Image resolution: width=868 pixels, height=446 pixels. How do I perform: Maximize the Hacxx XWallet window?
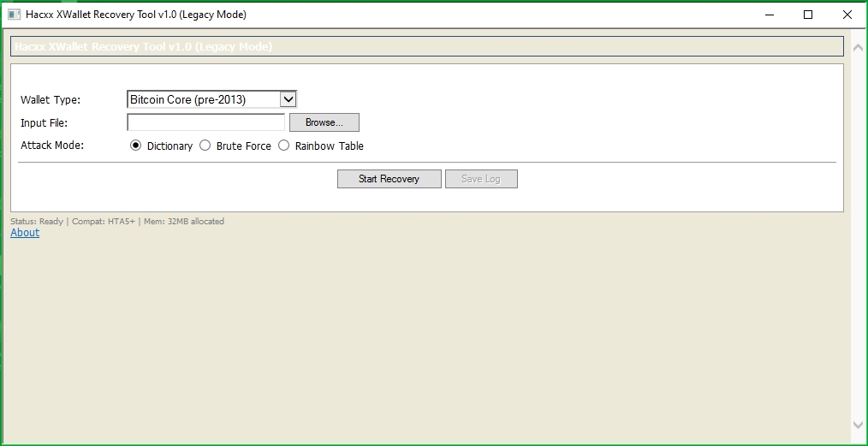pos(808,15)
